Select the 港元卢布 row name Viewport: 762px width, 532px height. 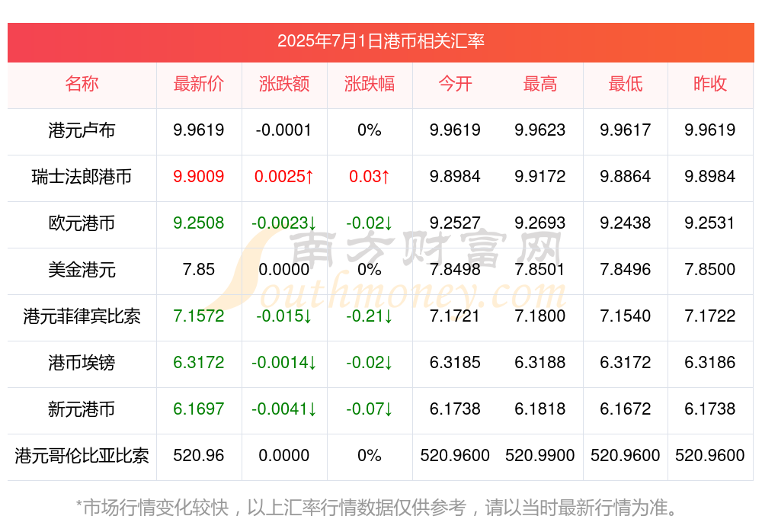click(82, 130)
